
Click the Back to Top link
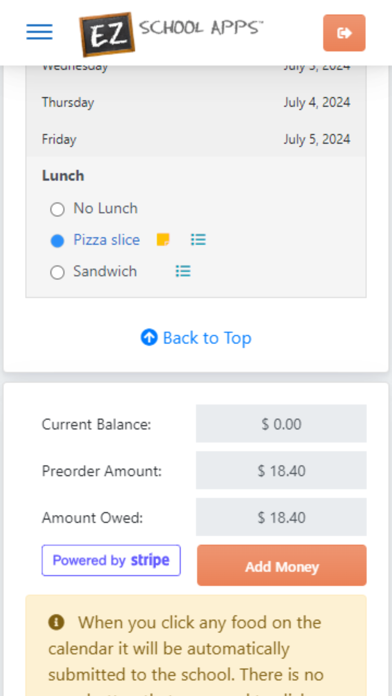pyautogui.click(x=196, y=338)
